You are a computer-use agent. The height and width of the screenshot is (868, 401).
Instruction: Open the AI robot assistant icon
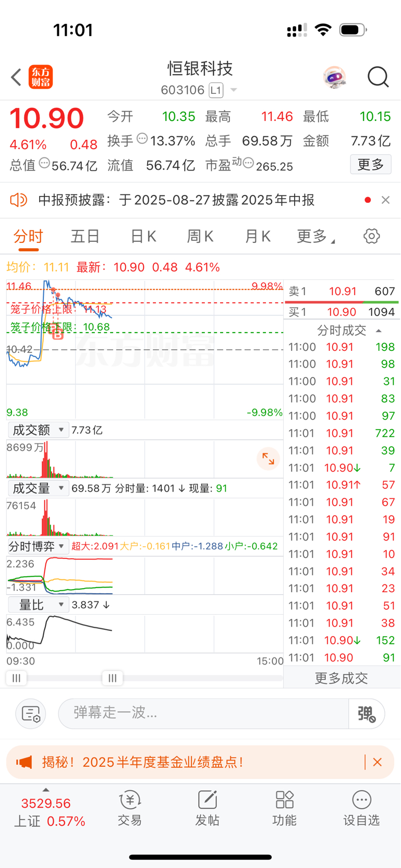[334, 78]
